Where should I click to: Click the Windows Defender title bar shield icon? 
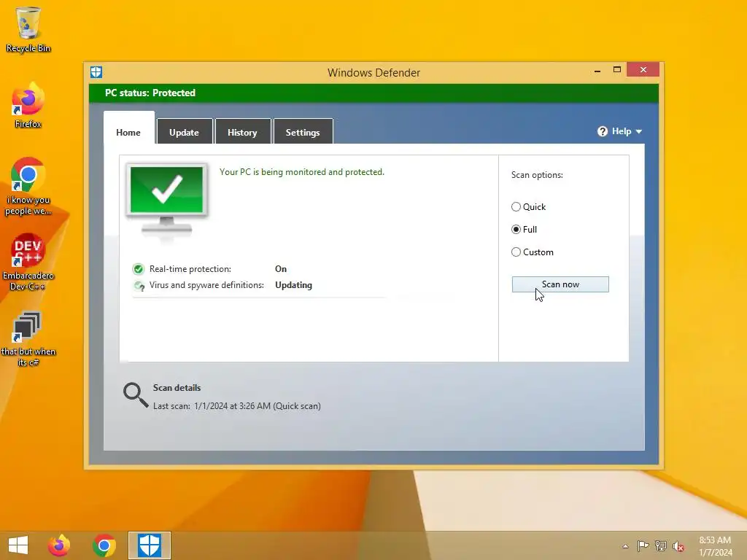[96, 72]
